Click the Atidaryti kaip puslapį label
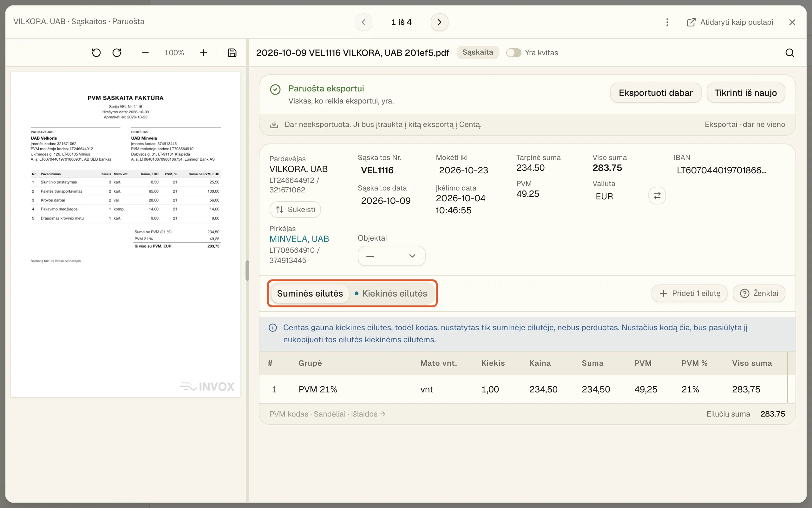The width and height of the screenshot is (812, 508). (x=737, y=22)
